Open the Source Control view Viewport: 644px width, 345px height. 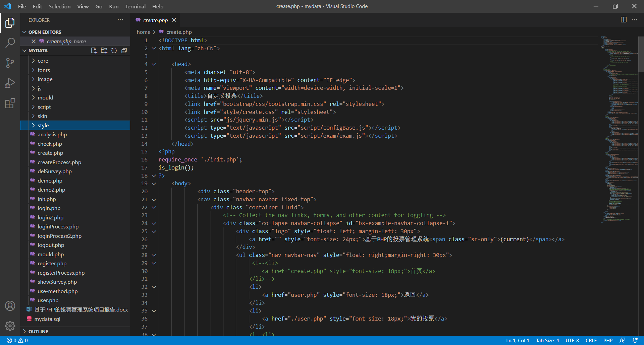(10, 63)
